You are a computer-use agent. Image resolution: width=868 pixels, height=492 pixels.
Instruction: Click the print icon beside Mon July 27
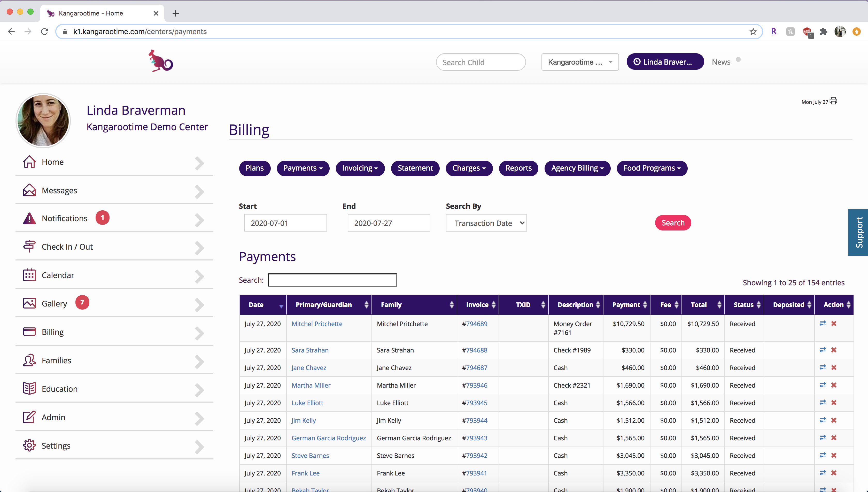(833, 101)
